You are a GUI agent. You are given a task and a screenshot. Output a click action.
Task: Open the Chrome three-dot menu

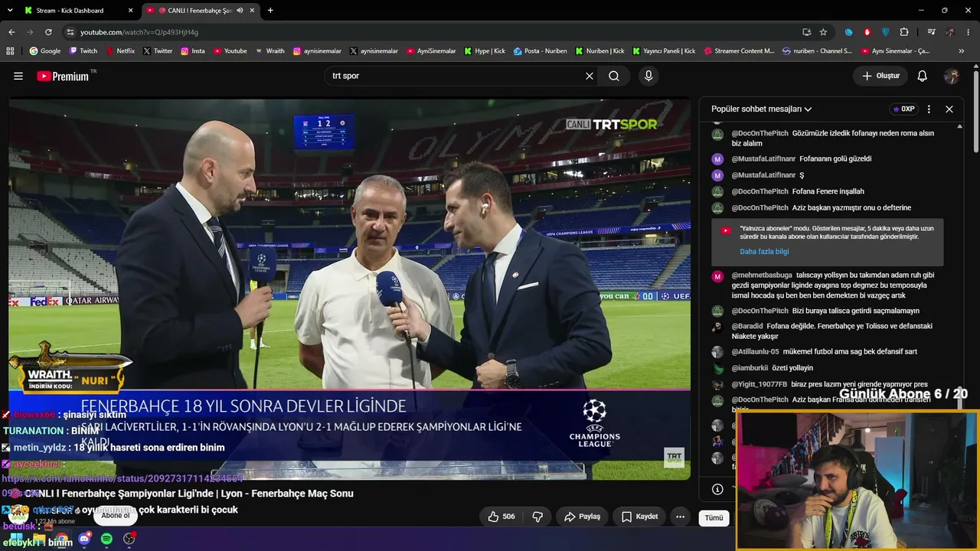click(969, 32)
